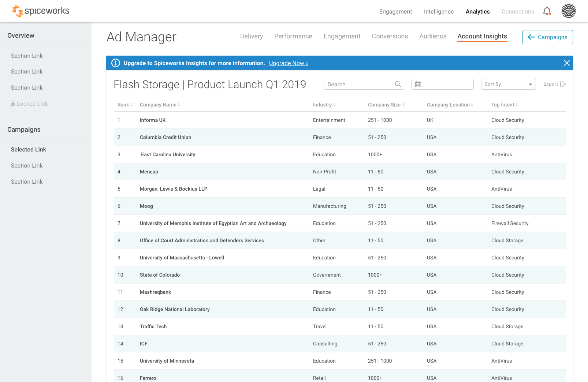Click the Ferrero company name
588x382 pixels.
[148, 378]
